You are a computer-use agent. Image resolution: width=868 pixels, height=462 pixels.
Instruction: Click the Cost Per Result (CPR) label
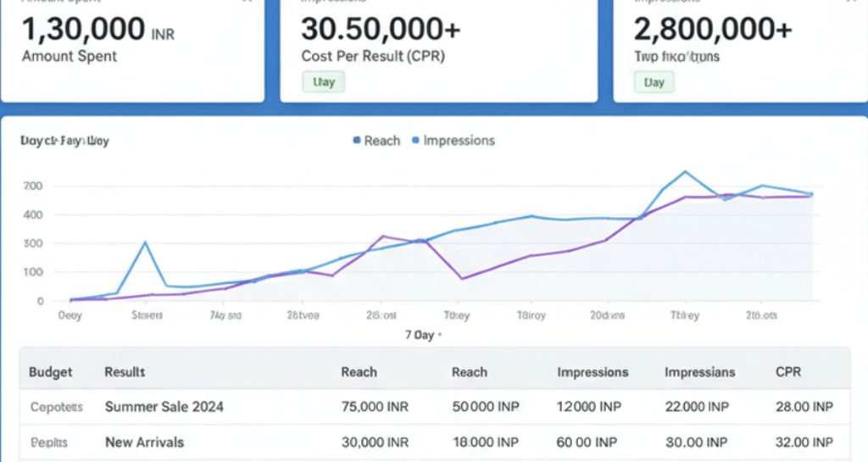pos(373,56)
